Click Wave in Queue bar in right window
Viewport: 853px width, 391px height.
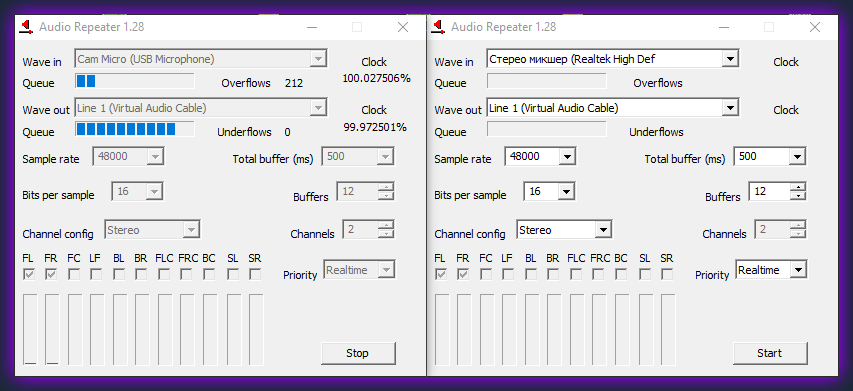pos(547,81)
